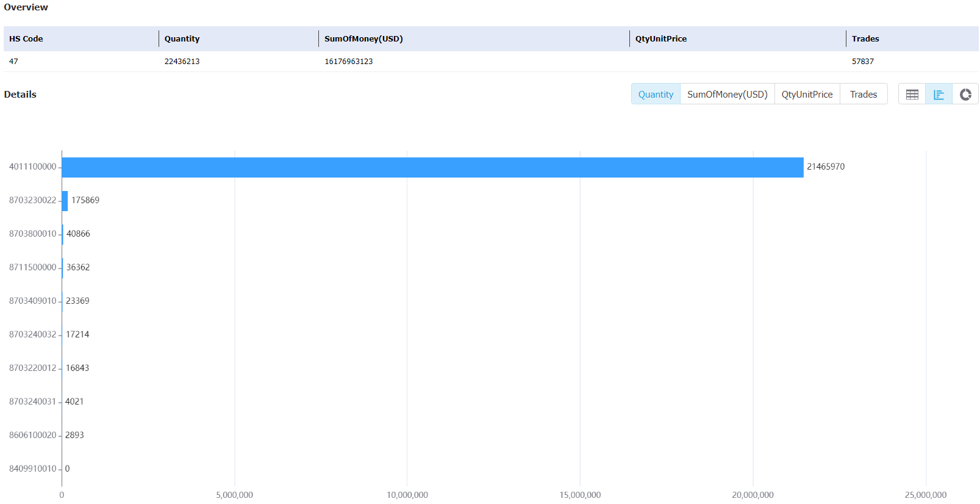The image size is (980, 504).
Task: Select HS Code cell value 47
Action: click(13, 62)
